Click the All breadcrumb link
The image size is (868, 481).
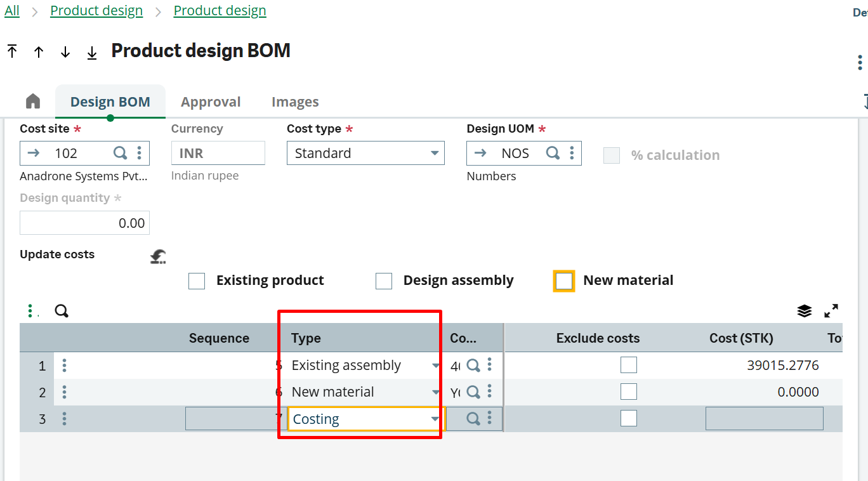pyautogui.click(x=12, y=11)
